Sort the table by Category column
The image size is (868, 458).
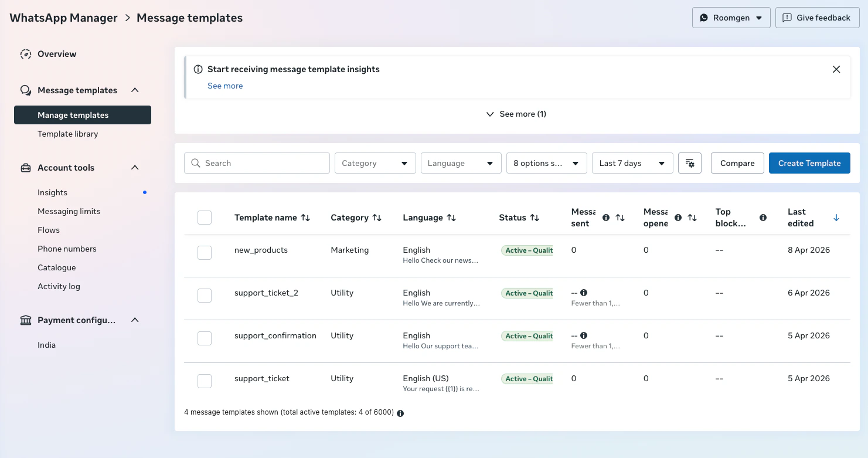(376, 218)
